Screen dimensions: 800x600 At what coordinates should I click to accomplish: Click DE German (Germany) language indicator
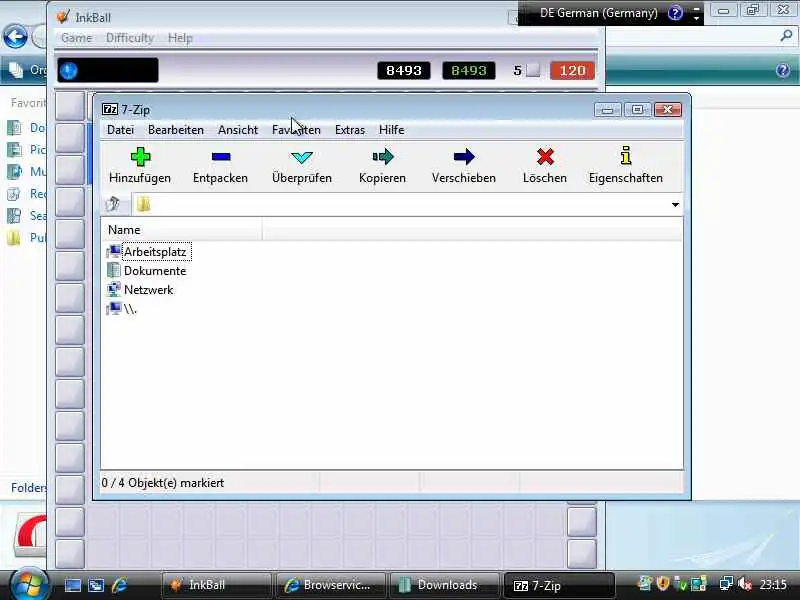tap(598, 13)
